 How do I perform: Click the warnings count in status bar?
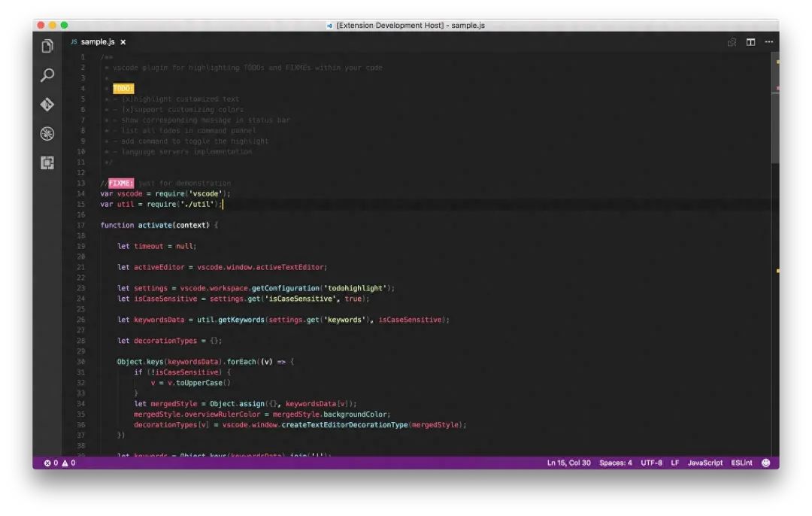tap(68, 463)
